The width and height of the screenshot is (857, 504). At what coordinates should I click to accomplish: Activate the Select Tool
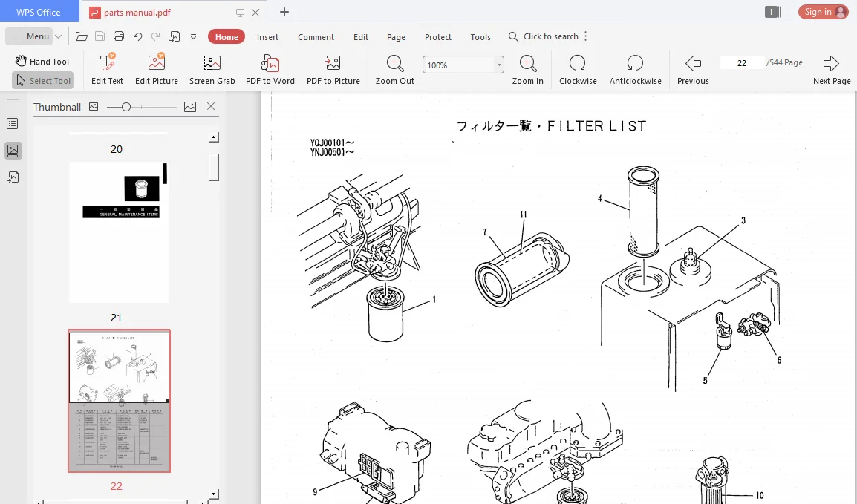pos(43,80)
